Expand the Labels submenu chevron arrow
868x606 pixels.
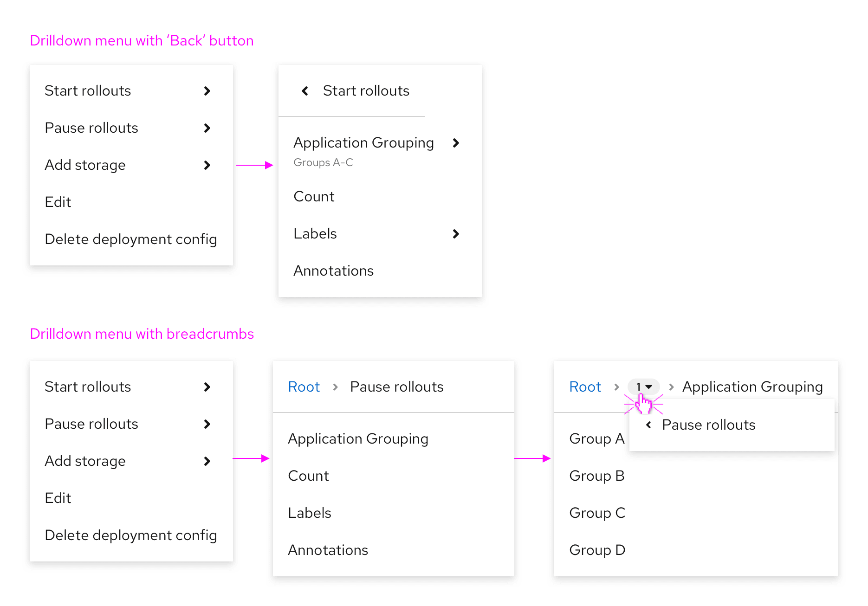point(456,234)
